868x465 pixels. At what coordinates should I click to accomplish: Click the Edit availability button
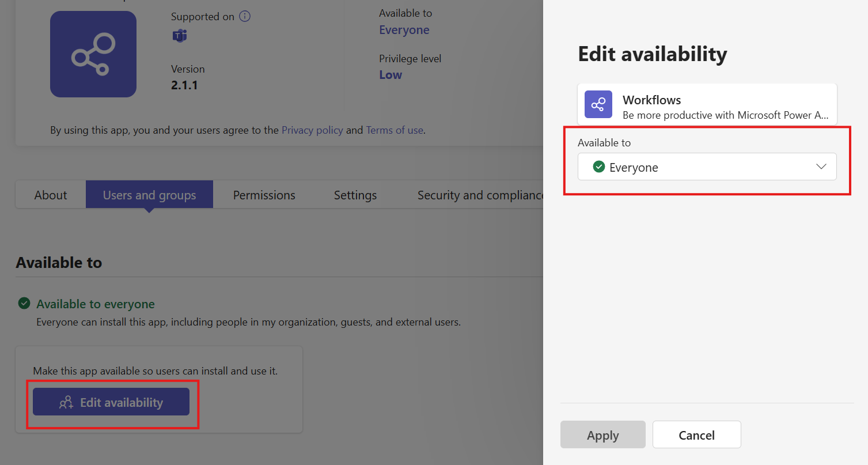pyautogui.click(x=111, y=402)
